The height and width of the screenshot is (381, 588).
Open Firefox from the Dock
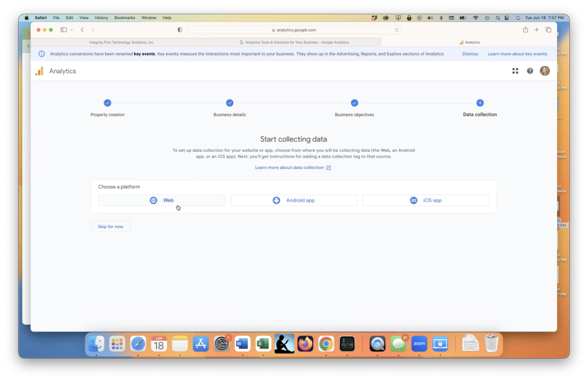305,344
